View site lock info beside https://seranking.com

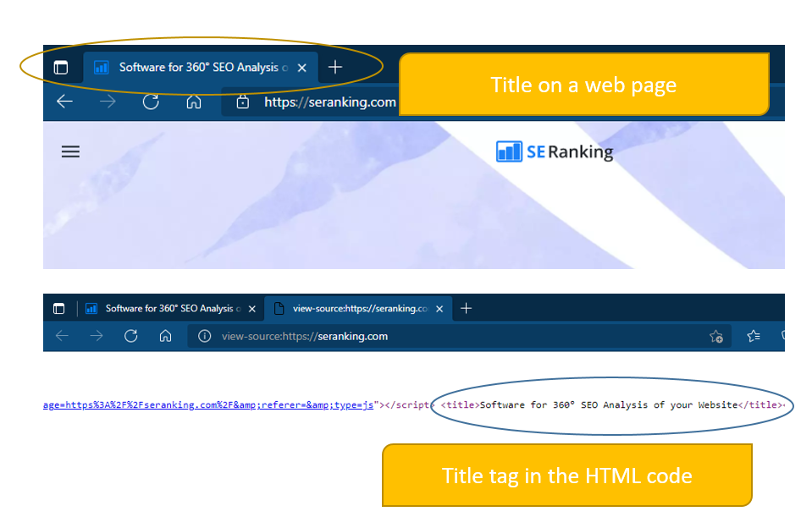click(x=242, y=102)
